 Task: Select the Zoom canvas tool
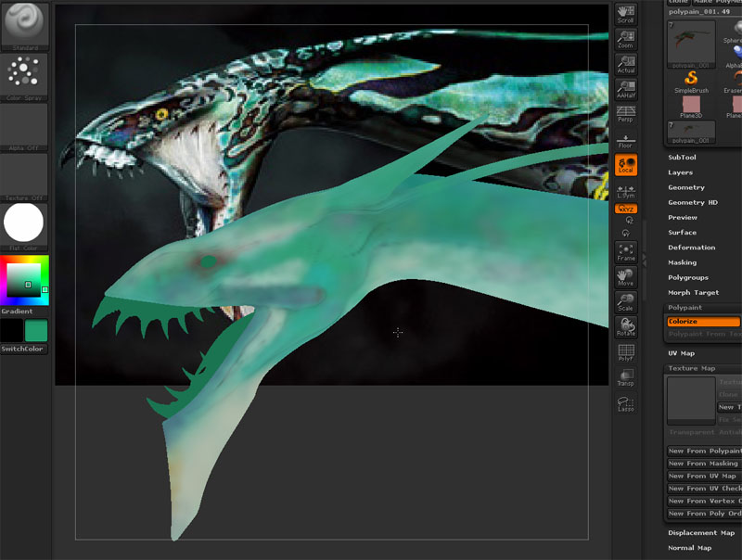[x=625, y=39]
